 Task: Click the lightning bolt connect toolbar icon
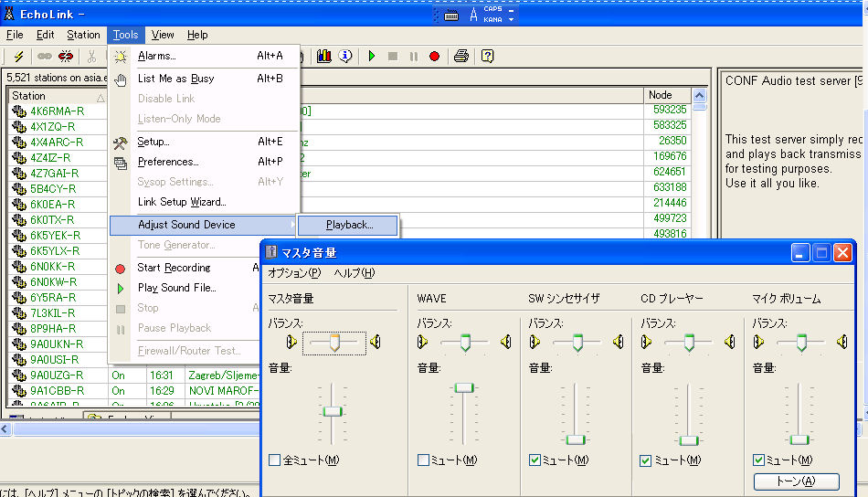click(19, 56)
